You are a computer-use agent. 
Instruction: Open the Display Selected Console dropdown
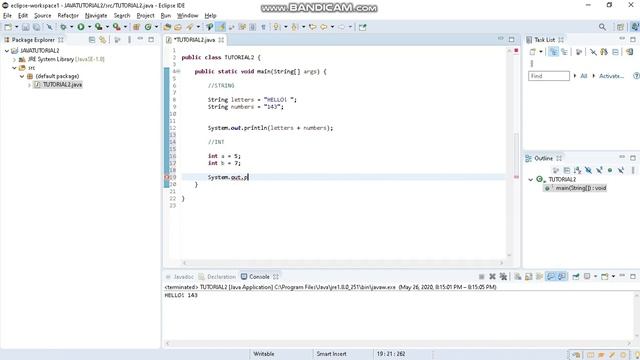tap(596, 277)
